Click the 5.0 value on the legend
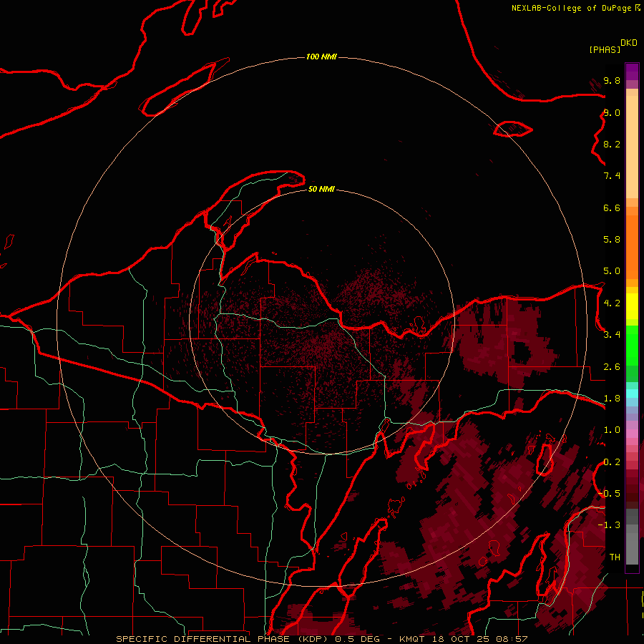The image size is (644, 644). click(612, 271)
